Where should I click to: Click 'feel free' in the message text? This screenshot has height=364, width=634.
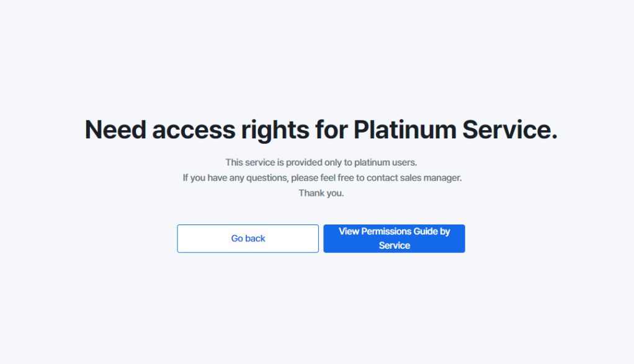(337, 178)
